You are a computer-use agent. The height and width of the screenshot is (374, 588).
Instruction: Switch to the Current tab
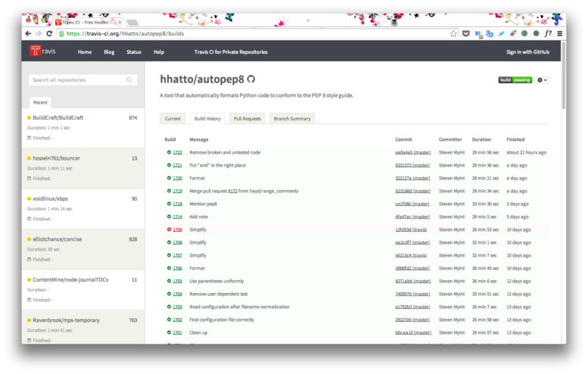(x=173, y=119)
